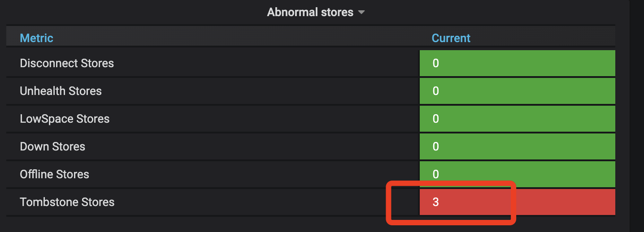
Task: Click the caret arrow beside Abnormal stores
Action: point(361,13)
